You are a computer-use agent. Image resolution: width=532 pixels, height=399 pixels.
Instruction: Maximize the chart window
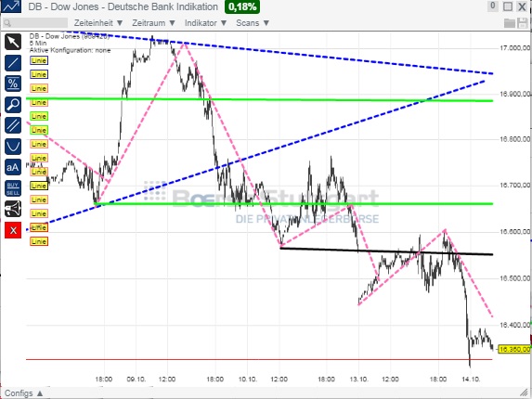508,6
